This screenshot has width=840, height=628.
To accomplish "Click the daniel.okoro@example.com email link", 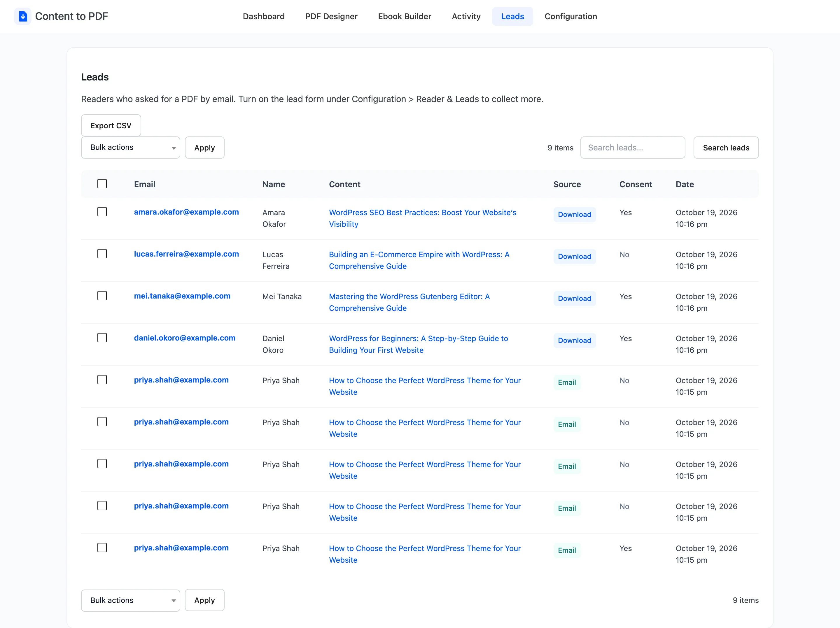I will click(185, 338).
